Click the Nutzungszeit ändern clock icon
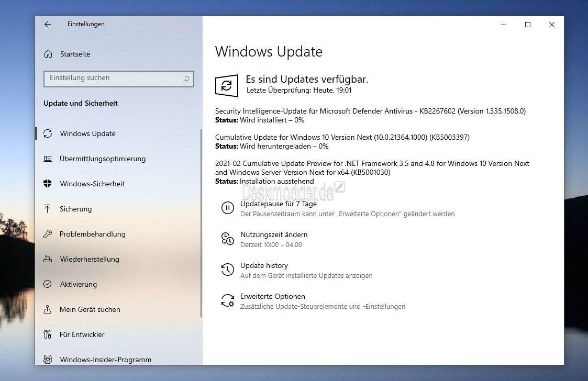 [228, 239]
